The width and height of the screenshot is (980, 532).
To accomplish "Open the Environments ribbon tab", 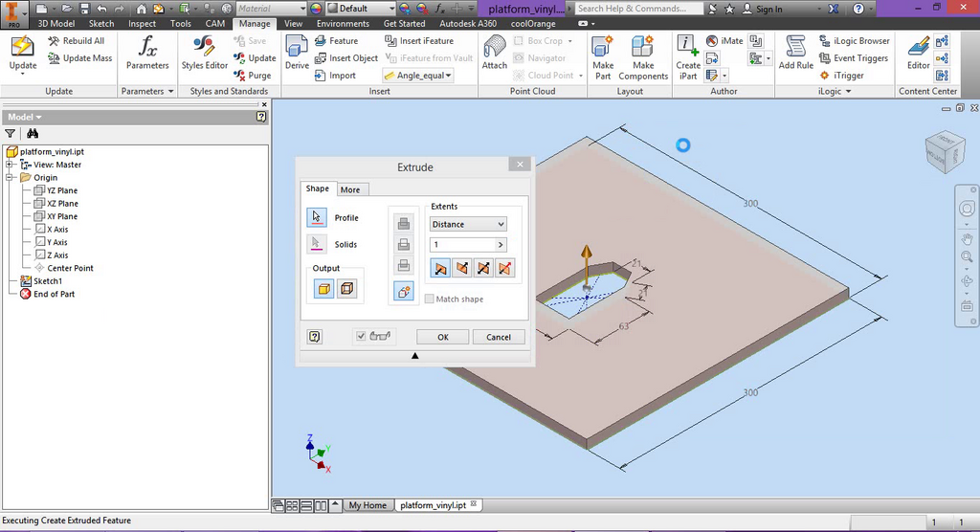I will [343, 23].
